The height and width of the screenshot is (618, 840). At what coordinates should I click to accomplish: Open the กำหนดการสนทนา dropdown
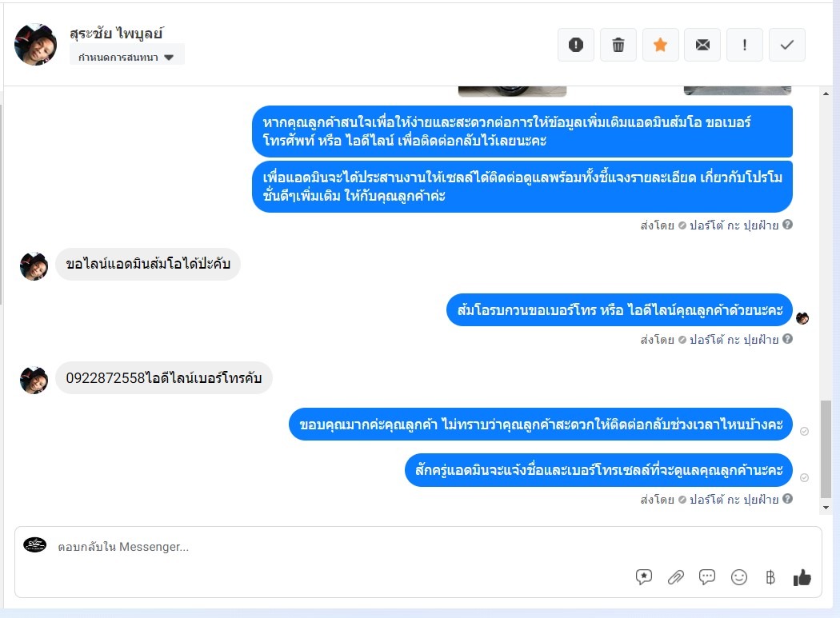(127, 57)
